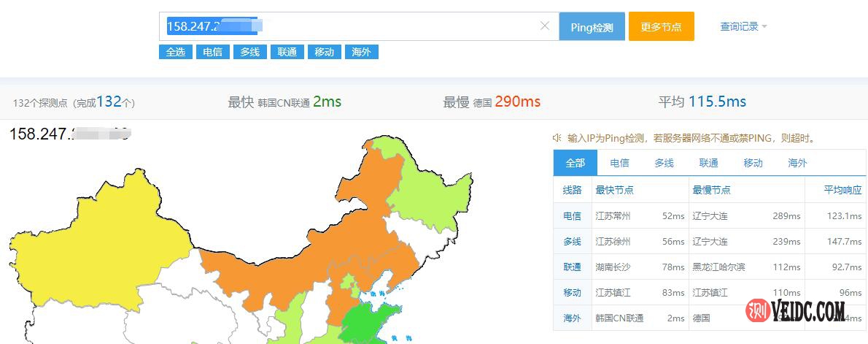Click 韩国CN联通 cell in 海外 row
868x344 pixels.
pyautogui.click(x=619, y=318)
